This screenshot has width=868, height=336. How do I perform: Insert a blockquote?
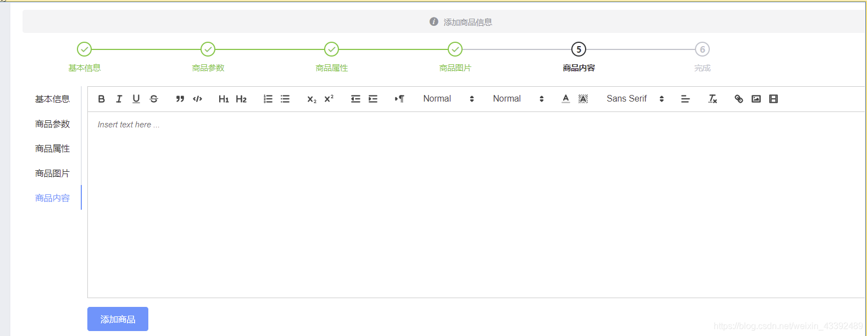pyautogui.click(x=180, y=99)
